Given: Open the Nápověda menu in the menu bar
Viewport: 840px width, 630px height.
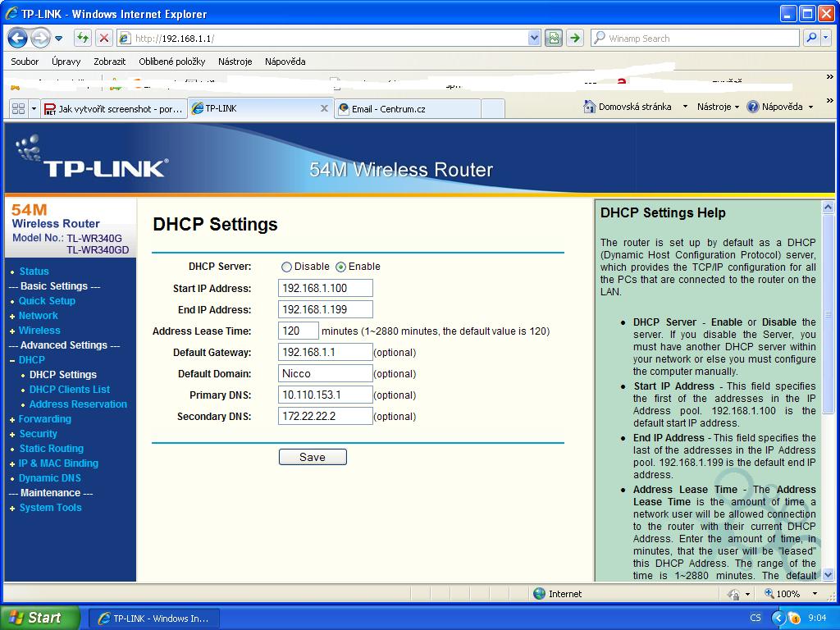Looking at the screenshot, I should [x=285, y=62].
